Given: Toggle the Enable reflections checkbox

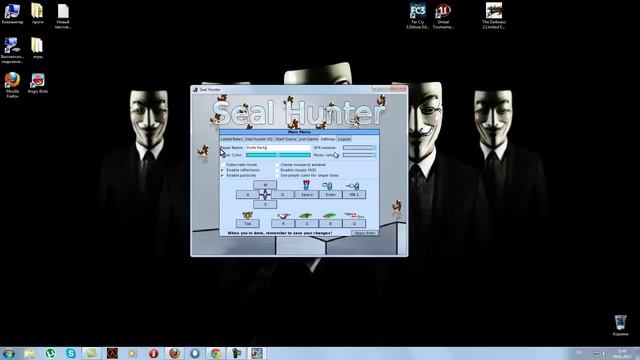Looking at the screenshot, I should pos(222,170).
